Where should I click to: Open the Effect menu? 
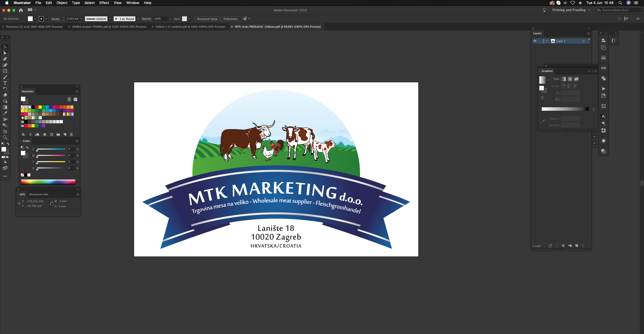[104, 3]
